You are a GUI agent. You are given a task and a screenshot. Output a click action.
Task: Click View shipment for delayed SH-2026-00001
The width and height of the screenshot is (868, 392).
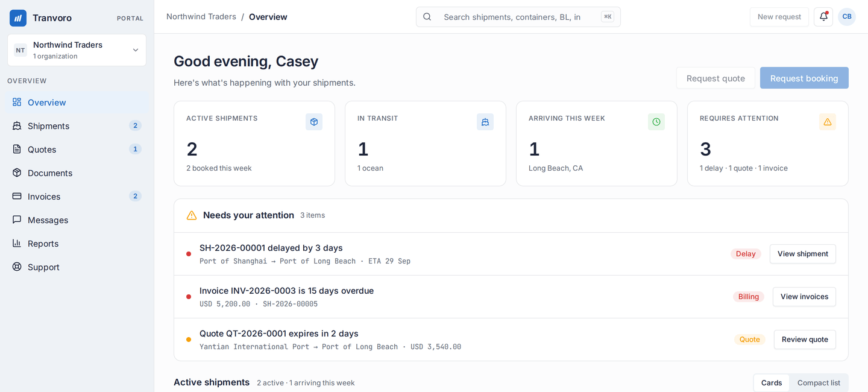pos(803,254)
